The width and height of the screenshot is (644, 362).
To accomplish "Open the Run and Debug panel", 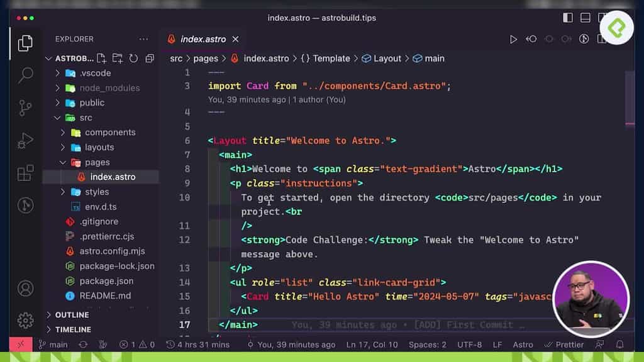I will (25, 140).
